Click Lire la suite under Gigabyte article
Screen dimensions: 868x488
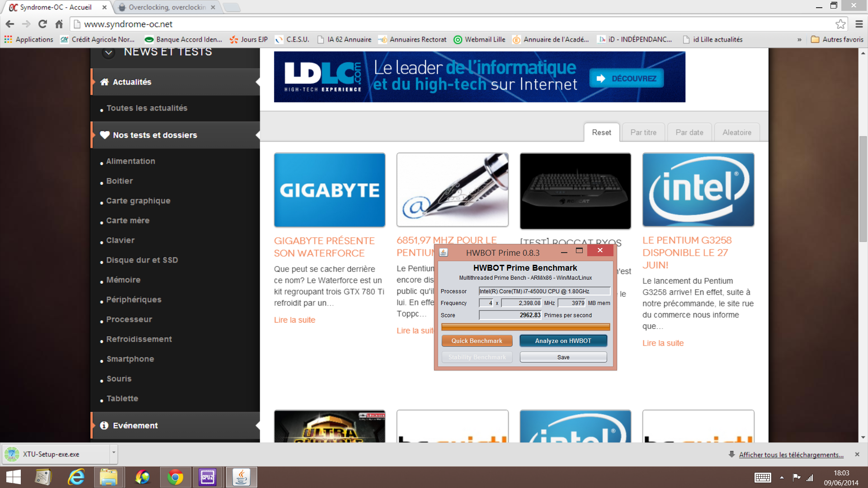[x=295, y=320]
